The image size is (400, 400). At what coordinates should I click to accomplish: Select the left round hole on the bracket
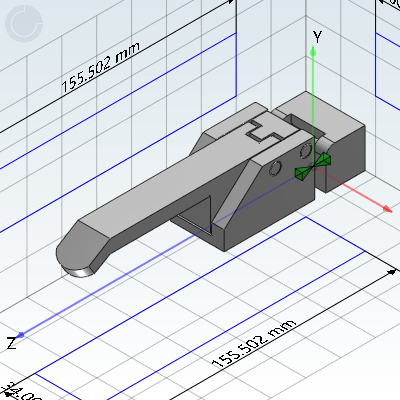[276, 168]
